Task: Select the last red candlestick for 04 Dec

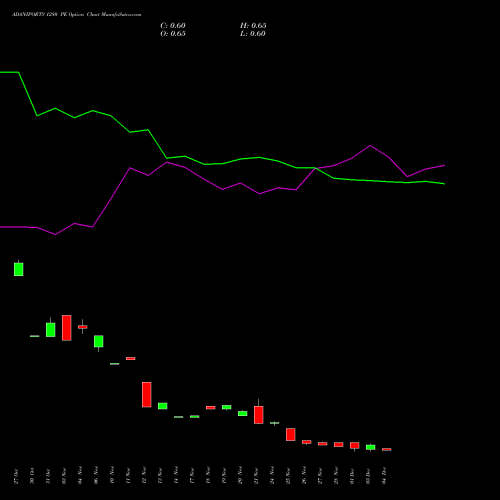Action: click(x=387, y=449)
